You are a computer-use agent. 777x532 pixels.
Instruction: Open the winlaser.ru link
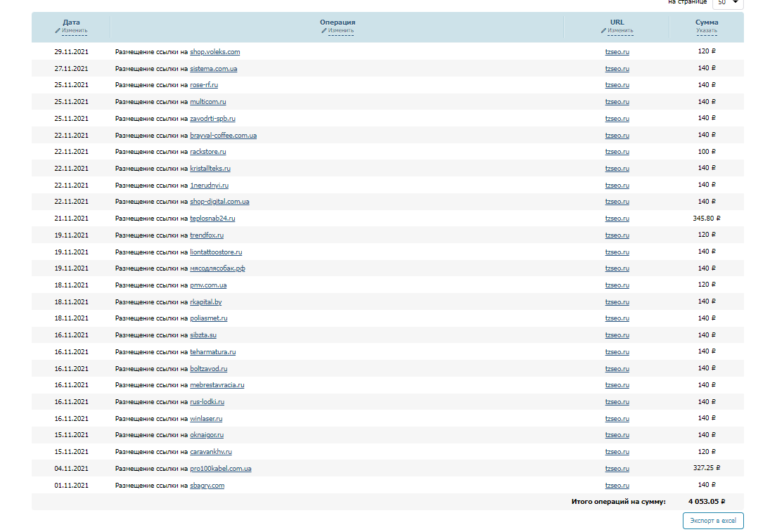pyautogui.click(x=206, y=419)
